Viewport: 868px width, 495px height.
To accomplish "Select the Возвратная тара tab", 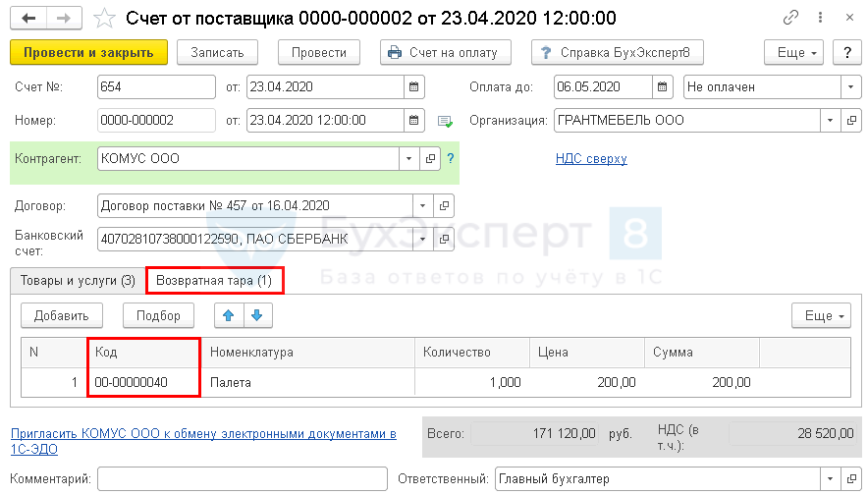I will [213, 281].
